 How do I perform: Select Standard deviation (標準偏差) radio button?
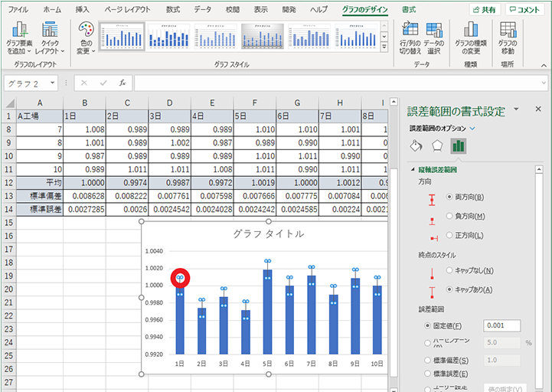click(x=427, y=361)
